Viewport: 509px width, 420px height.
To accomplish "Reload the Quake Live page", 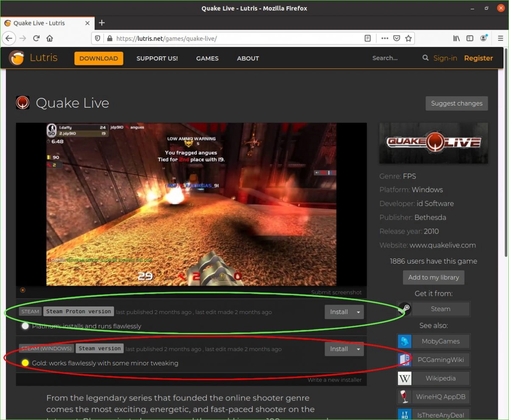I will [x=36, y=38].
